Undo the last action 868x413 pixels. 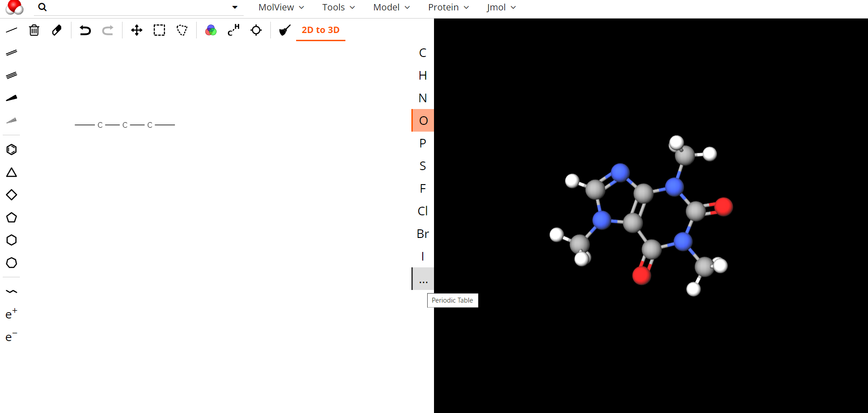point(85,30)
